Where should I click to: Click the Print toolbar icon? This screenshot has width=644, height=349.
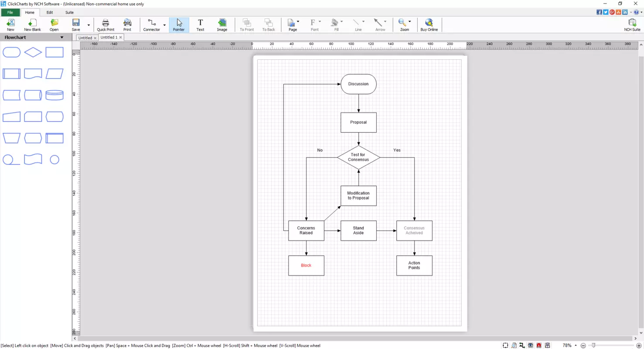point(127,25)
